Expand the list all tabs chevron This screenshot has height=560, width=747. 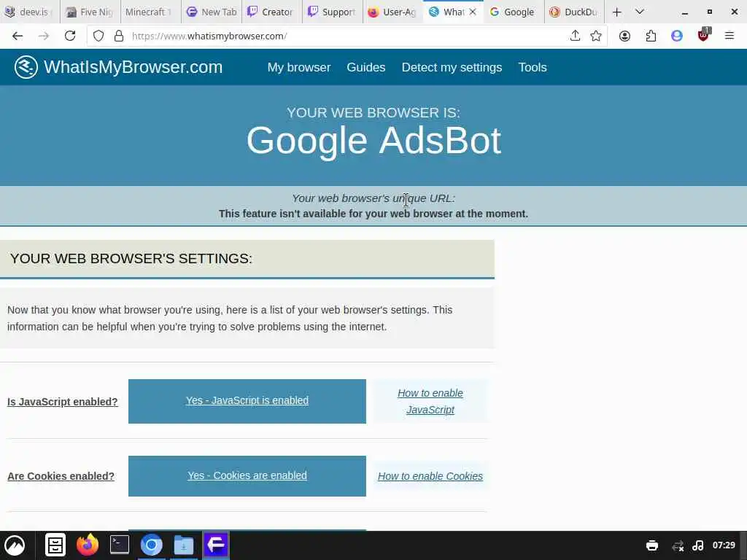coord(640,12)
